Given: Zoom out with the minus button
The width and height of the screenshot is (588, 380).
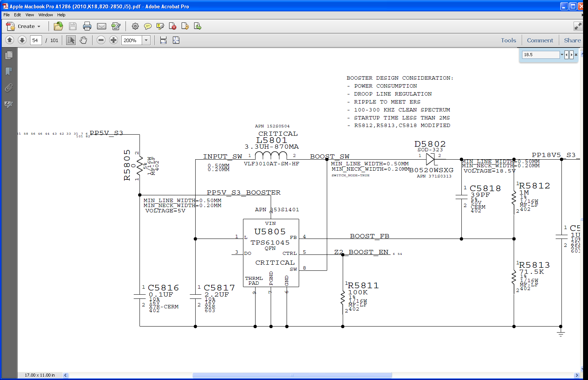Looking at the screenshot, I should pyautogui.click(x=101, y=40).
